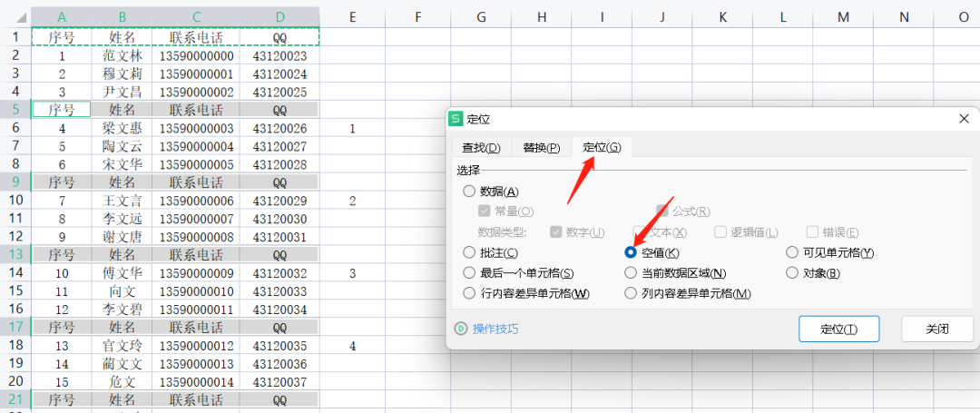Click cell containing 尹文昌
Screen dimensions: 980x413
point(122,92)
